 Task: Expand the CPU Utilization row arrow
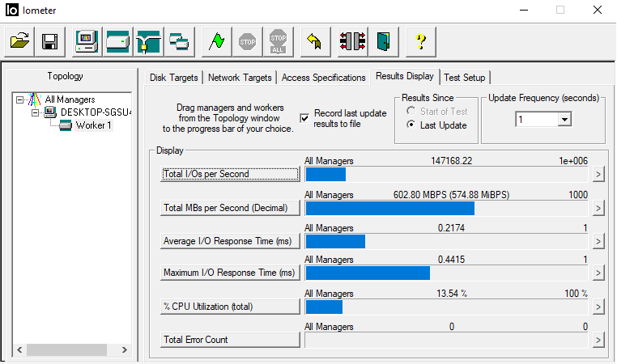pos(598,307)
